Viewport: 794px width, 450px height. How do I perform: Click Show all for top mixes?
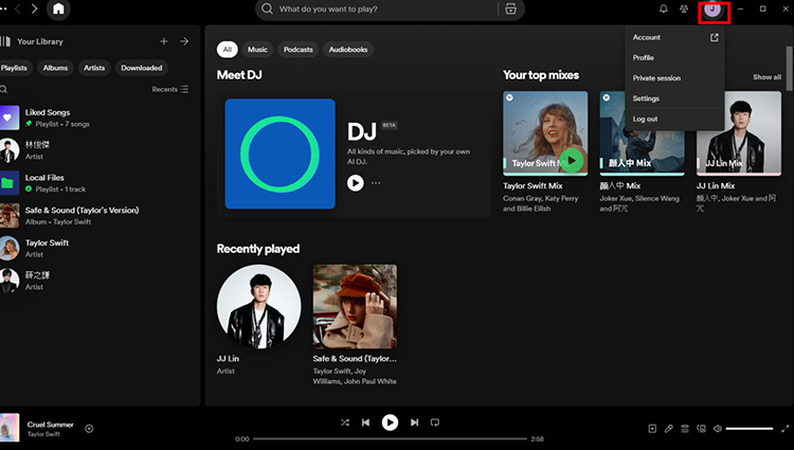(767, 77)
